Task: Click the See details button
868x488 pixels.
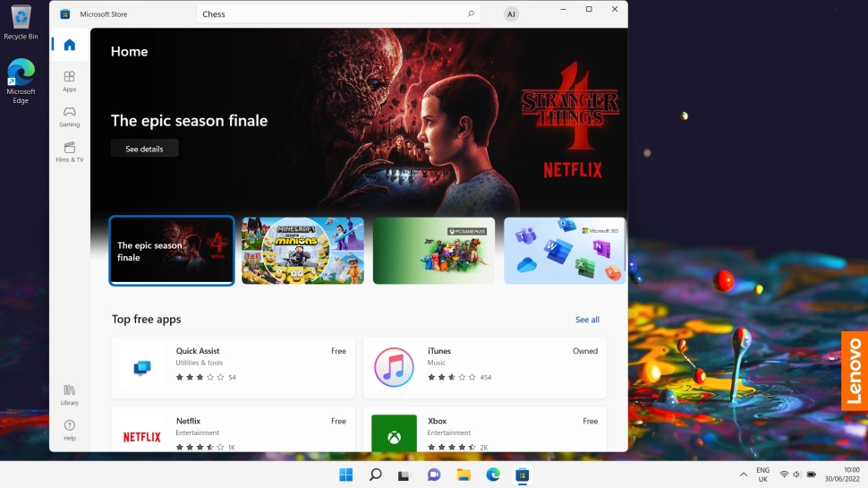Action: [x=144, y=149]
